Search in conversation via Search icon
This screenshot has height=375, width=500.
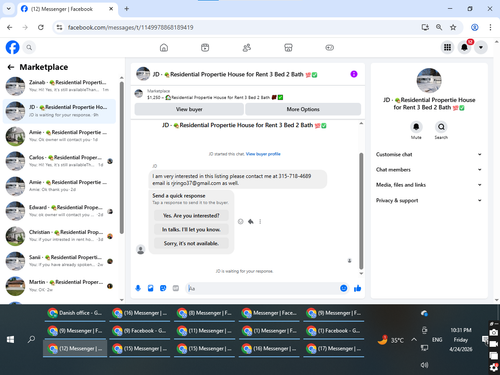point(441,127)
